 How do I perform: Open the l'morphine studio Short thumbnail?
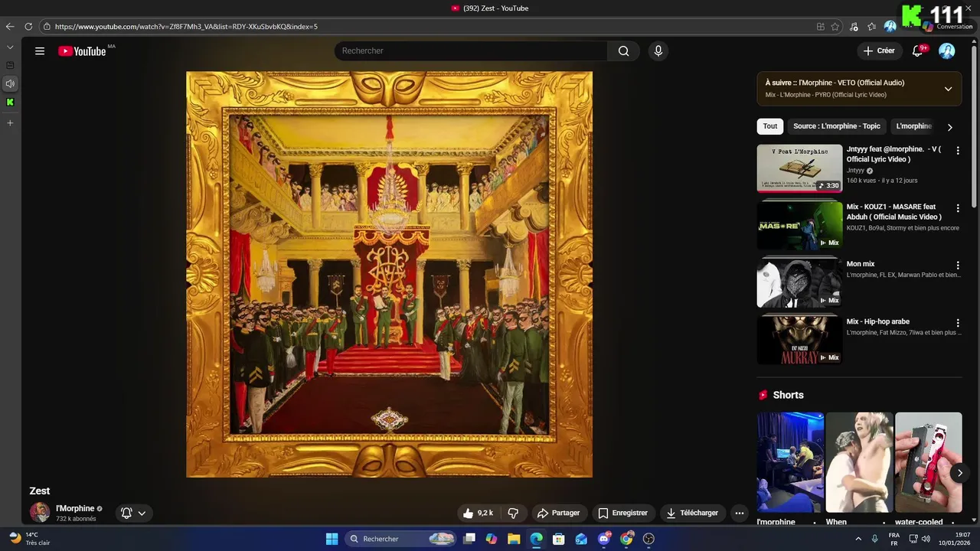coord(790,462)
